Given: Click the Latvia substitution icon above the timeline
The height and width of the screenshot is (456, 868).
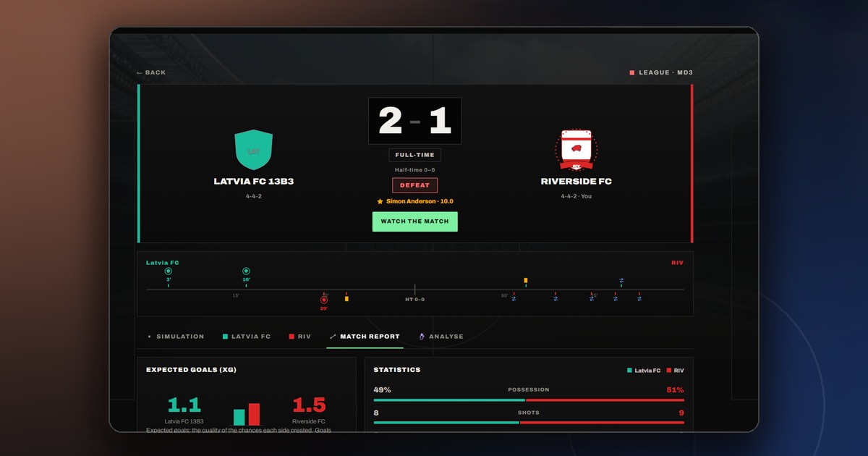Looking at the screenshot, I should pyautogui.click(x=621, y=280).
